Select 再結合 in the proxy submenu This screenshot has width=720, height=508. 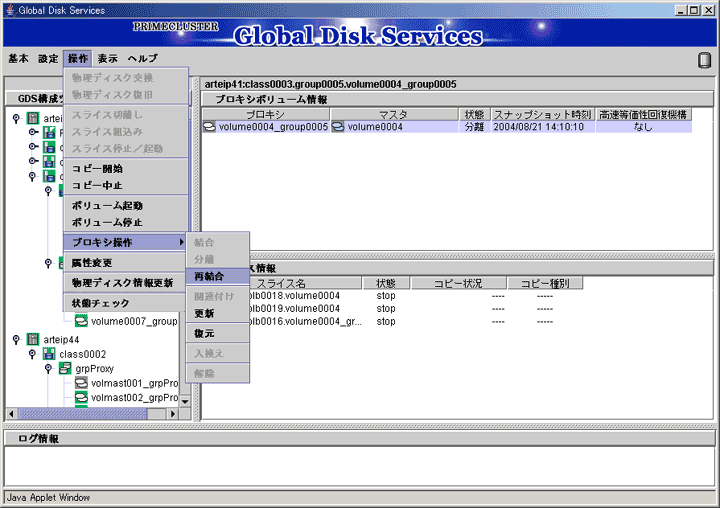[218, 276]
